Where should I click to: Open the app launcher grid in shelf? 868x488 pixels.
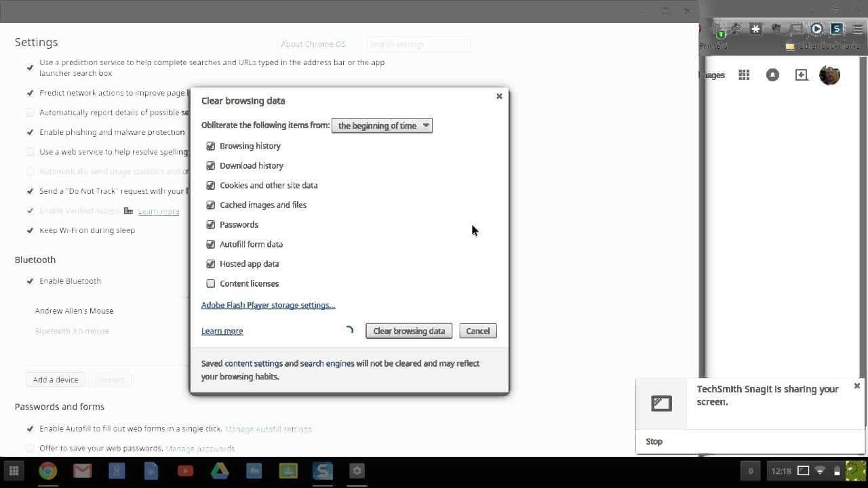(14, 471)
